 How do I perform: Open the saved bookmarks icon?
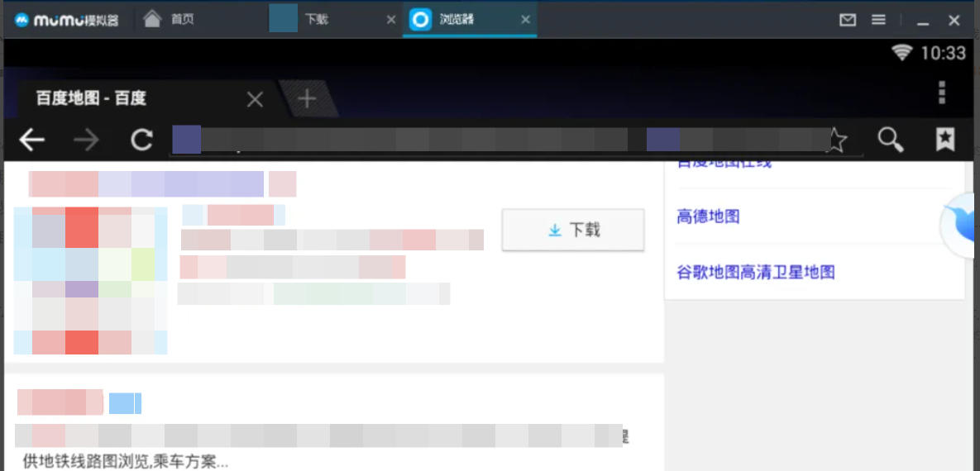point(944,140)
